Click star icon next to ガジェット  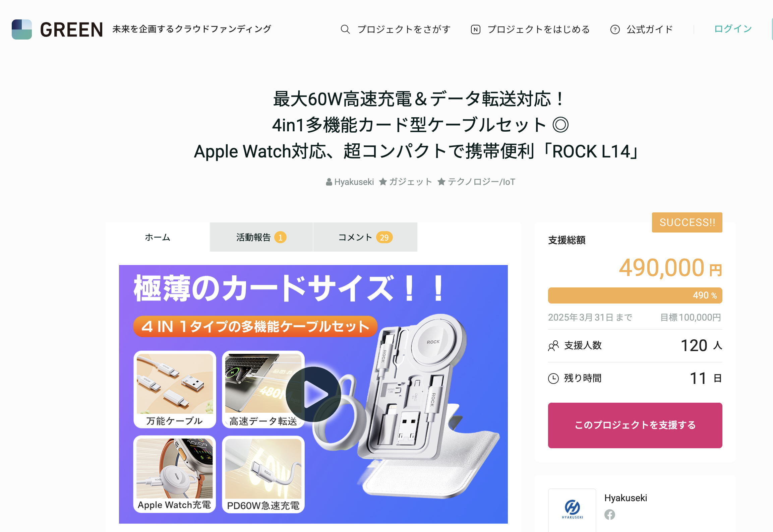[383, 182]
